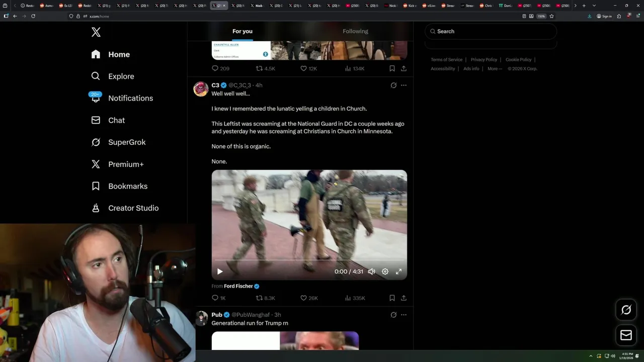Open Pub display name link

pos(217,315)
